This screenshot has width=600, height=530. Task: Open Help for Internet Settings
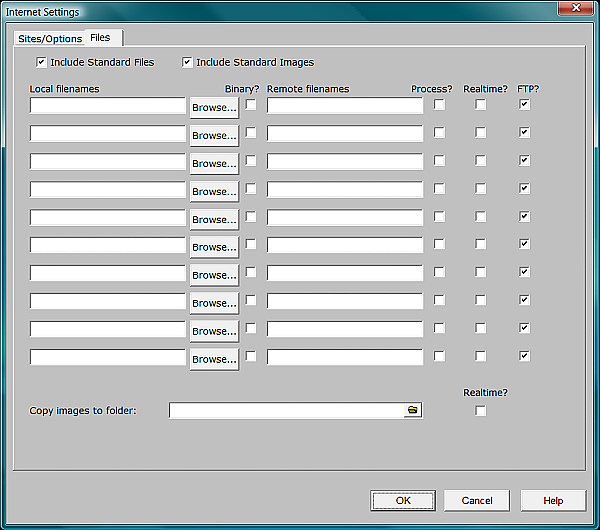coord(553,500)
